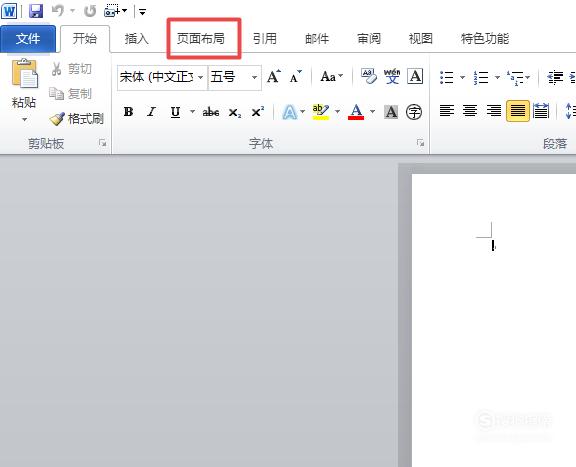Open the 字体 dialog launcher
Viewport: 576px width, 467px height.
point(420,143)
